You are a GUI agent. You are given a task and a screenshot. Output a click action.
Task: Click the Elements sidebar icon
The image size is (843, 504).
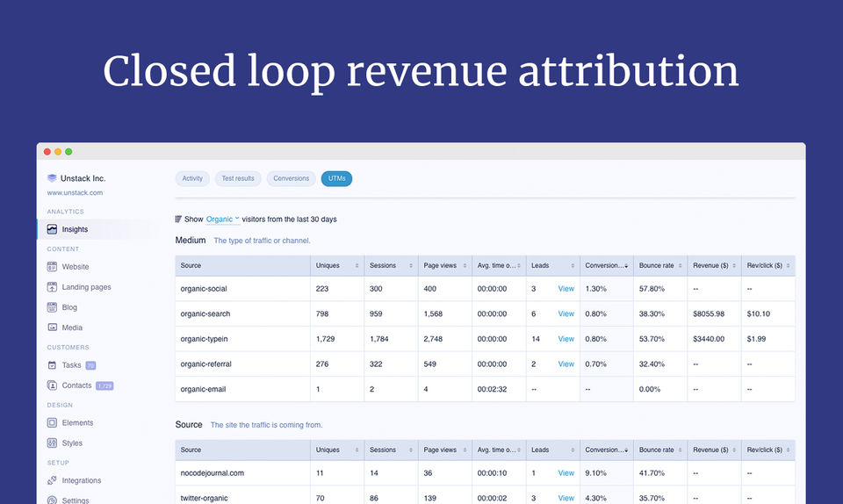click(x=52, y=423)
